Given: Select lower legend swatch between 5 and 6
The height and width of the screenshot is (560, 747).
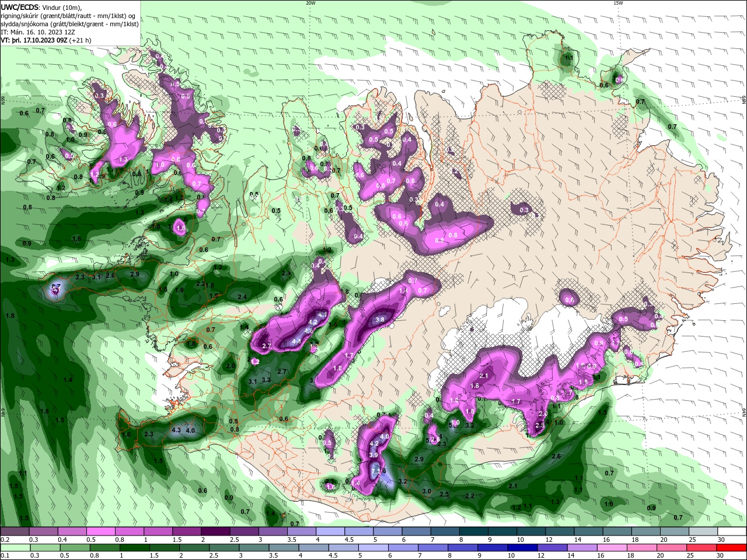Looking at the screenshot, I should tap(373, 548).
